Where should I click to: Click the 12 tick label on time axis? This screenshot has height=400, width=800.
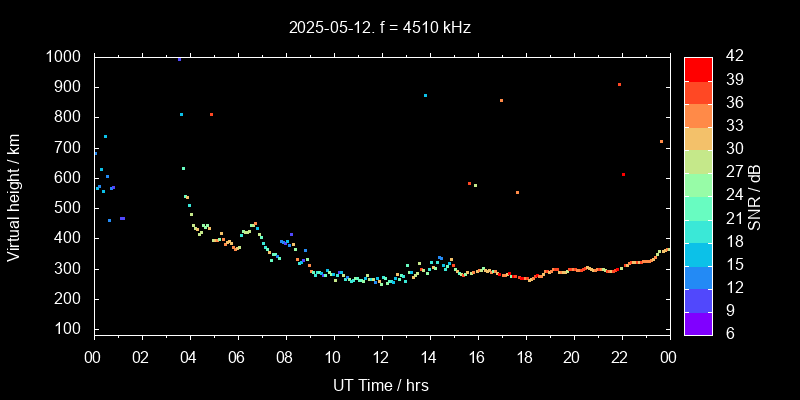(381, 357)
